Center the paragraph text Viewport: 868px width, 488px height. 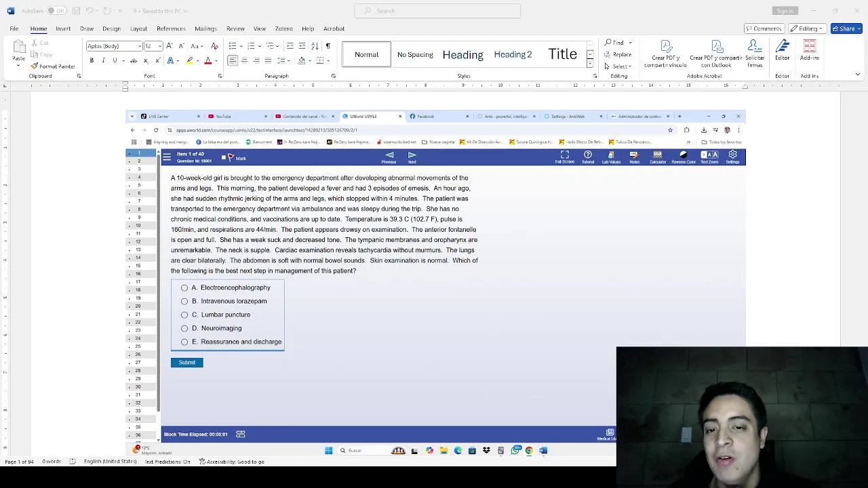244,60
